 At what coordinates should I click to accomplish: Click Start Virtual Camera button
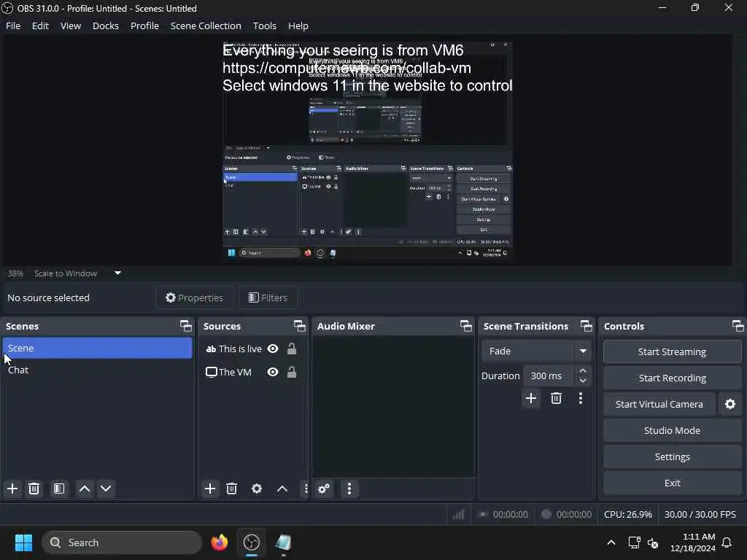pos(659,404)
